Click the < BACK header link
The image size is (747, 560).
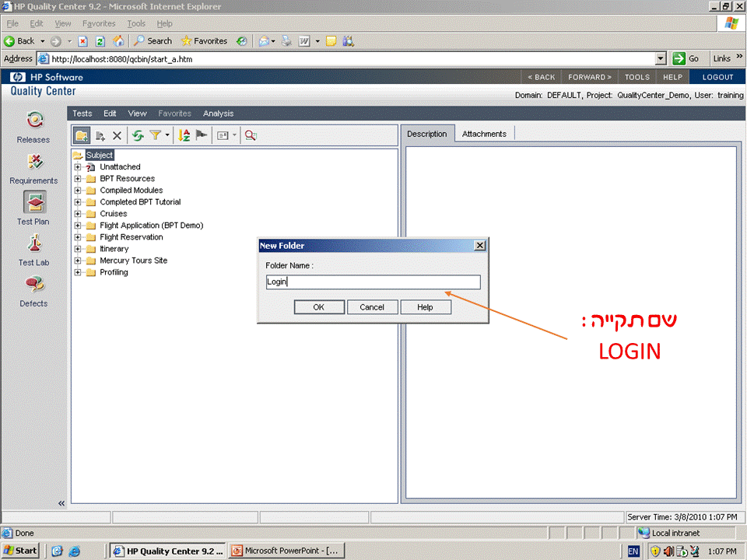tap(542, 77)
